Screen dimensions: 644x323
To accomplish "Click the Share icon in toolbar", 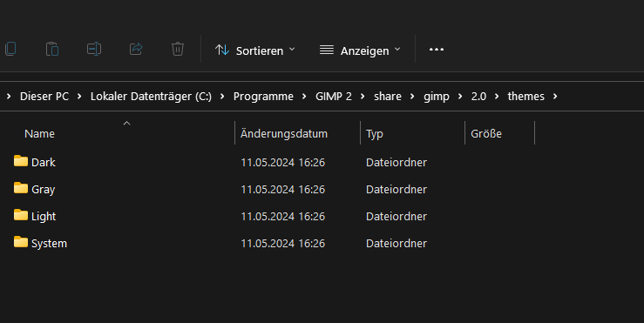I will tap(136, 49).
